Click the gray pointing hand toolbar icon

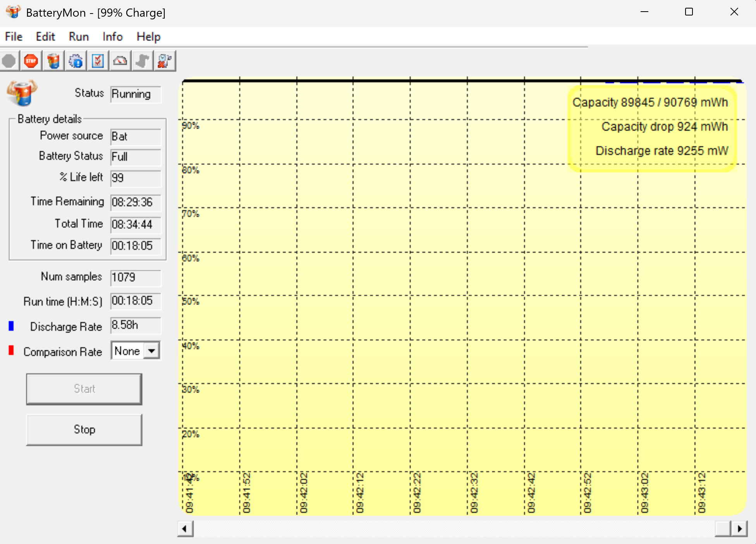point(143,61)
